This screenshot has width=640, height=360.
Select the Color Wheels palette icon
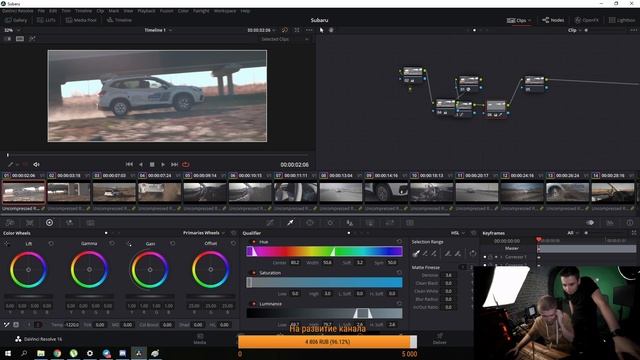tap(49, 223)
